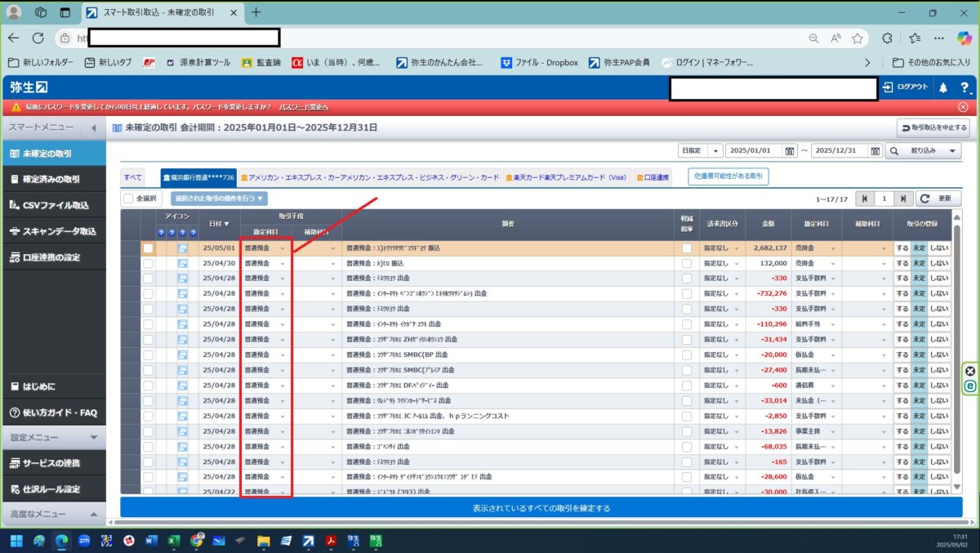
Task: Open 確定済みの取引 in the sidebar
Action: 53,179
